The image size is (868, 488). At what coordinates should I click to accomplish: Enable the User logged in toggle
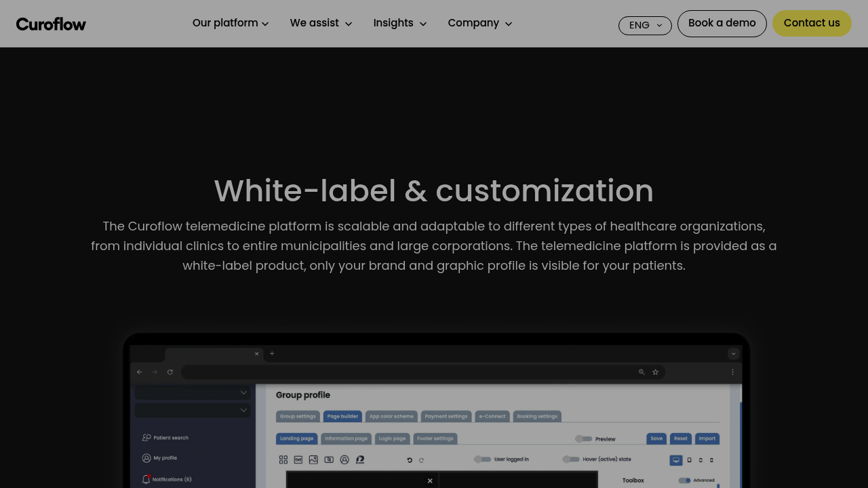tap(482, 459)
